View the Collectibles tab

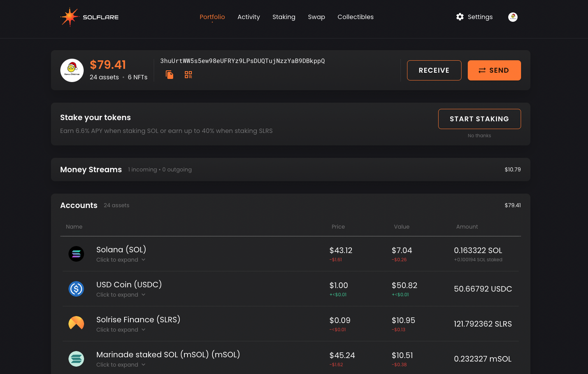pyautogui.click(x=355, y=17)
